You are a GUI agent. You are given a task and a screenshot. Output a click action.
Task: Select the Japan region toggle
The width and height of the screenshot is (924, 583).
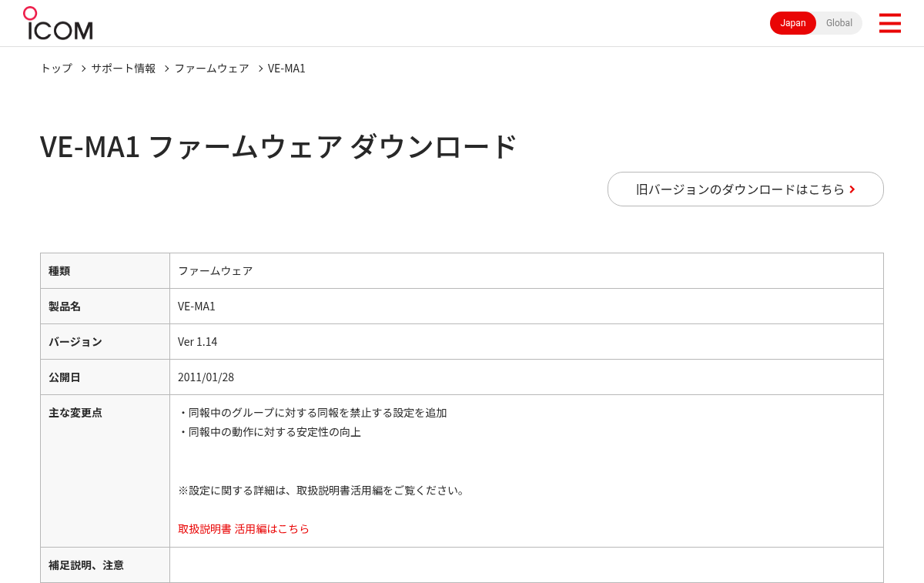pyautogui.click(x=793, y=23)
